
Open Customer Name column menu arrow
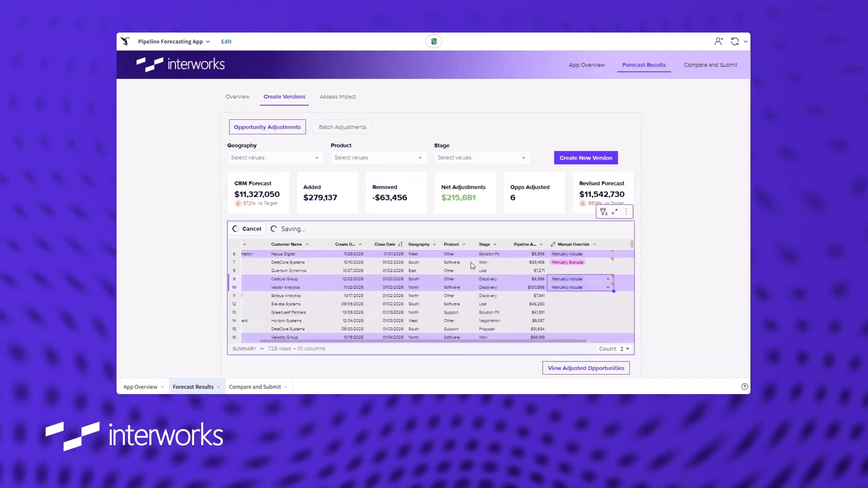307,244
